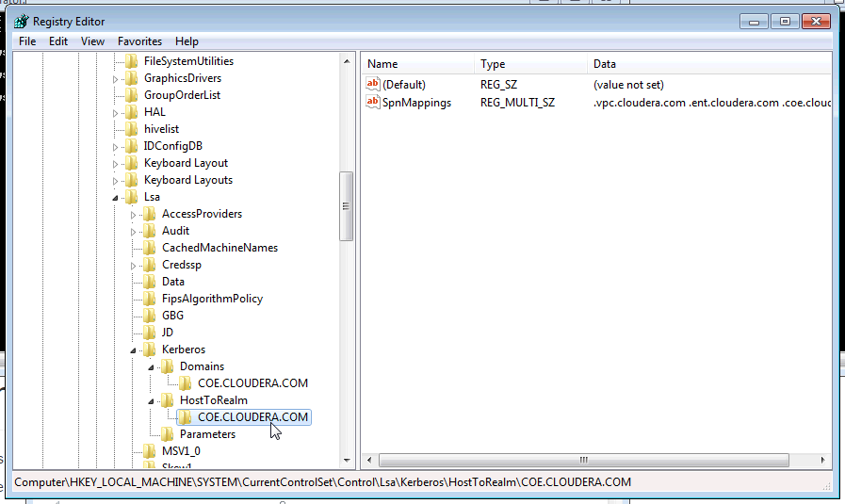This screenshot has height=504, width=845.
Task: Click the AccessProviders folder icon
Action: [x=149, y=214]
